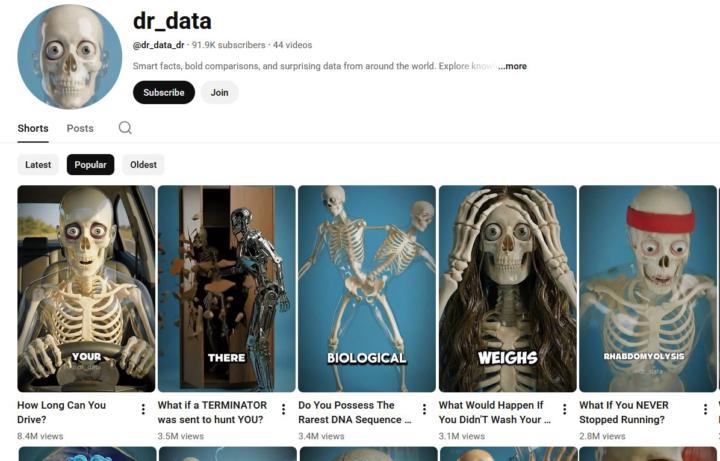
Task: Click the dr_data skull channel avatar
Action: 70,56
